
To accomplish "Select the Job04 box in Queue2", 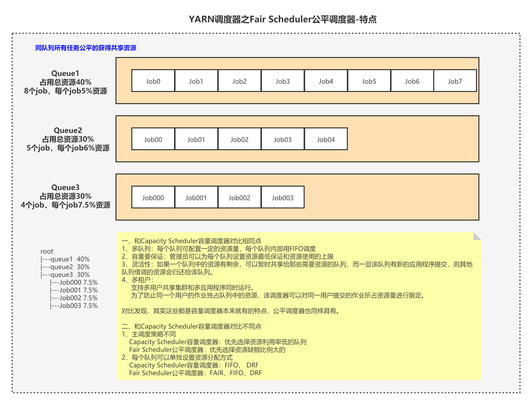I will pyautogui.click(x=325, y=139).
